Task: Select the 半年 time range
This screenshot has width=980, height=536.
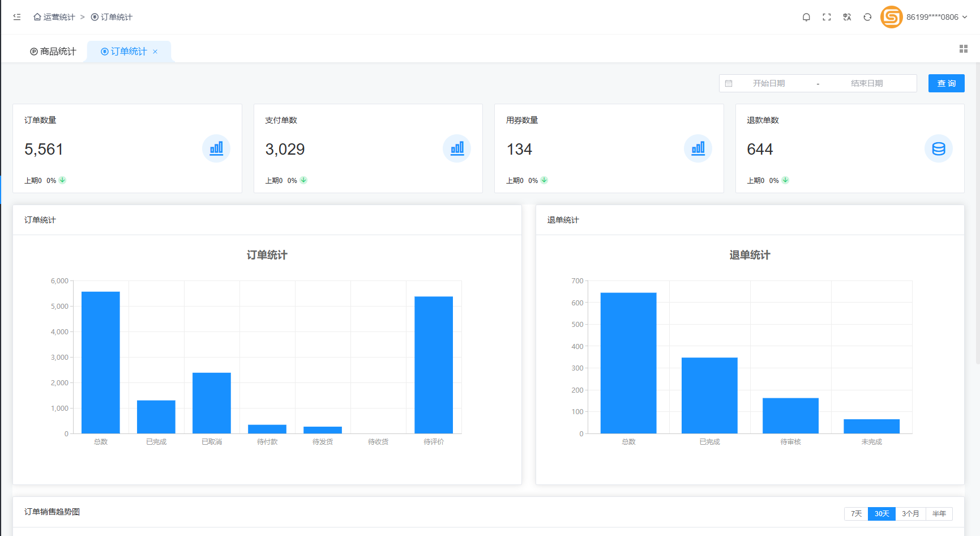Action: coord(939,513)
